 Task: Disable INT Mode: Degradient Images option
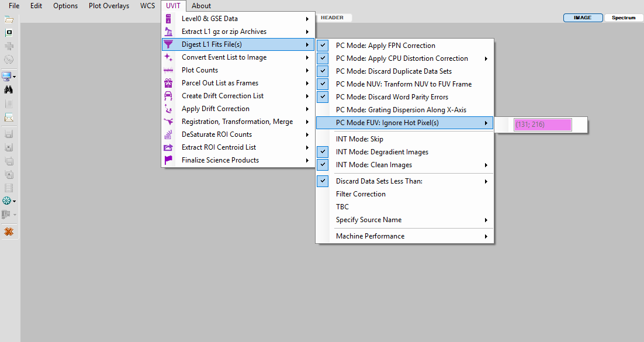(323, 152)
